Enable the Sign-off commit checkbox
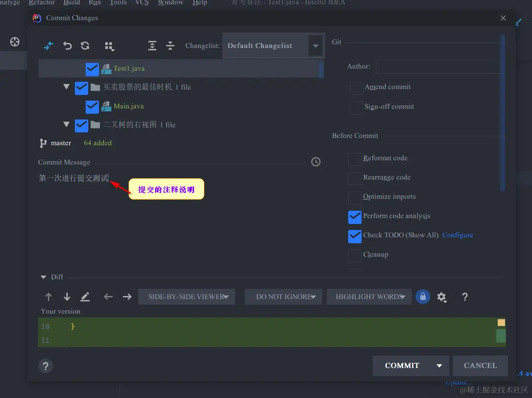Image resolution: width=532 pixels, height=398 pixels. tap(356, 107)
